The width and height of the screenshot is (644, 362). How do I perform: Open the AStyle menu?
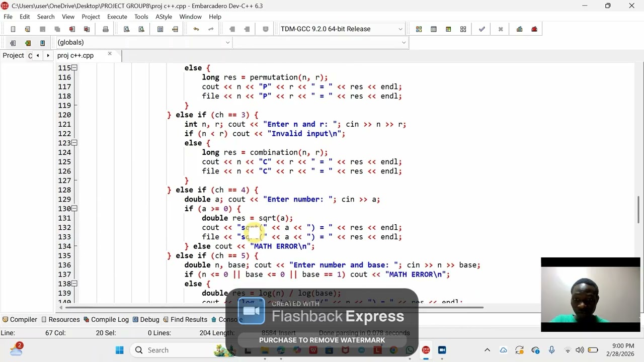(164, 17)
